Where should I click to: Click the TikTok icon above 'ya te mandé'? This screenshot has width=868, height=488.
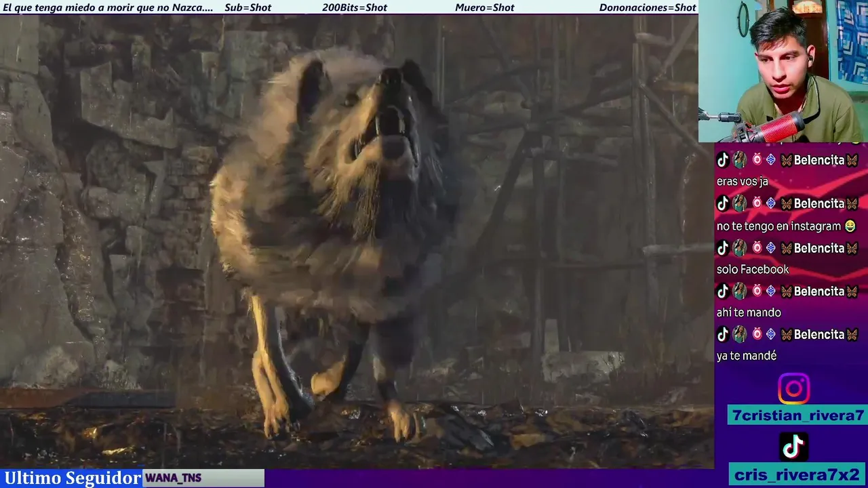[x=723, y=334]
